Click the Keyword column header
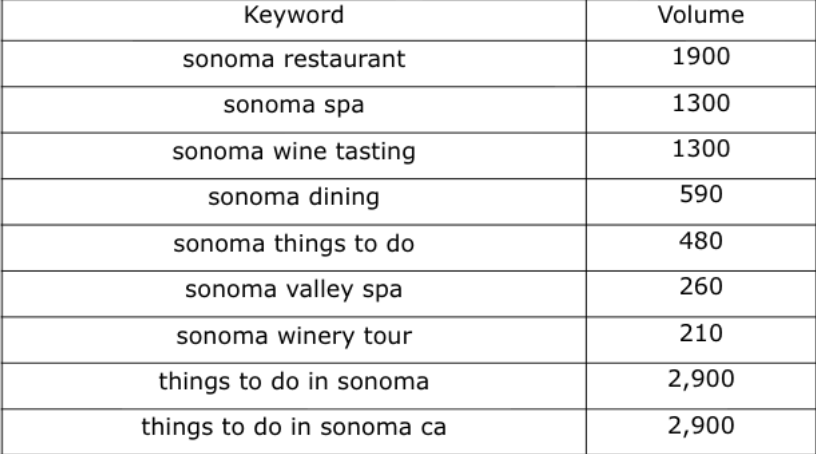This screenshot has height=454, width=816. click(293, 15)
